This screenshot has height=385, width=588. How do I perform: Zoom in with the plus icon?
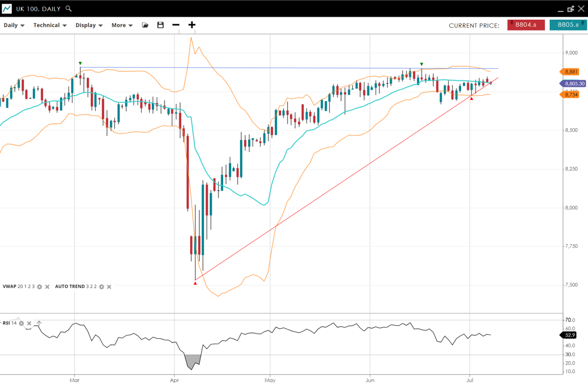coord(192,25)
